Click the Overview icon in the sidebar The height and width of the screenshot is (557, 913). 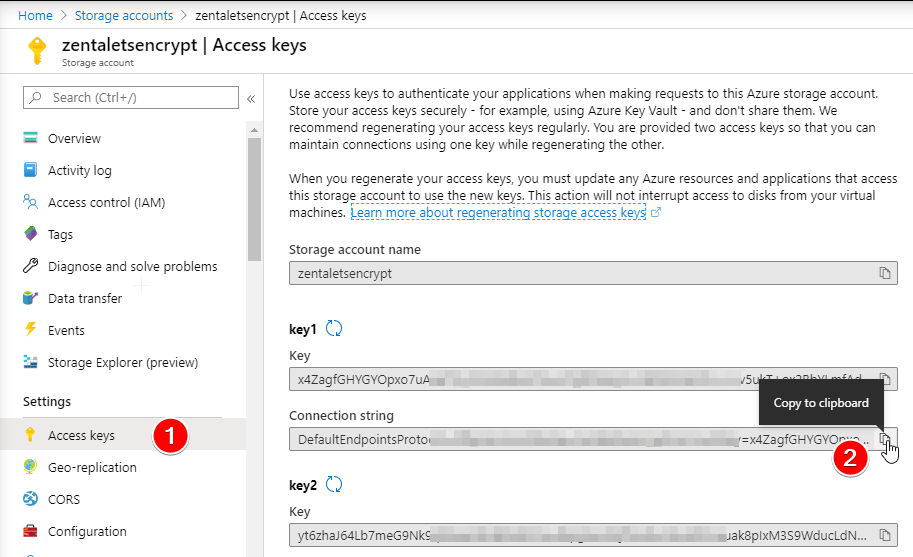tap(30, 138)
